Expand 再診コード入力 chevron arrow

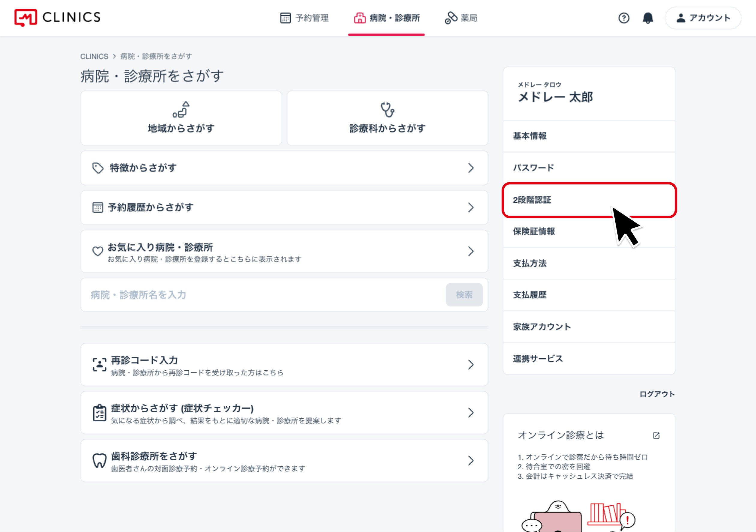[x=471, y=364]
